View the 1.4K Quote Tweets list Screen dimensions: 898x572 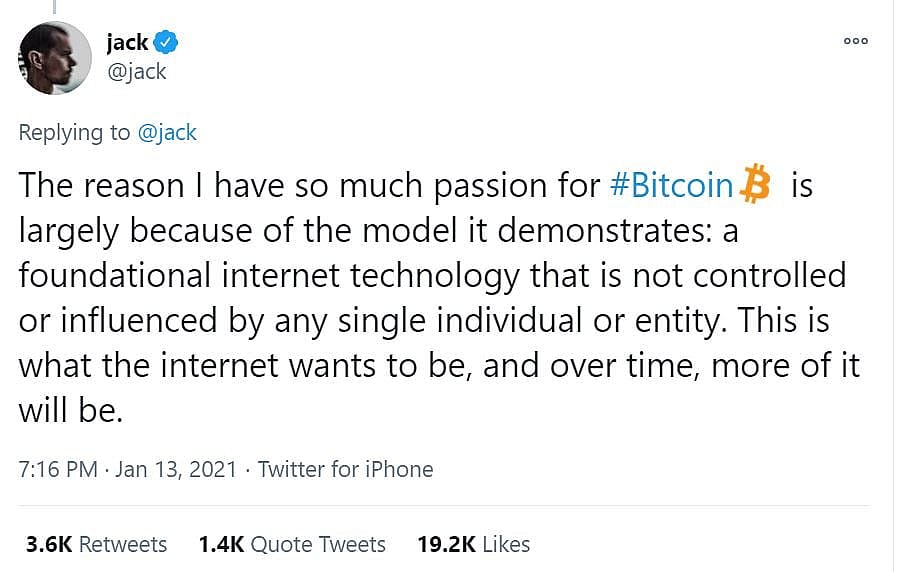point(292,544)
